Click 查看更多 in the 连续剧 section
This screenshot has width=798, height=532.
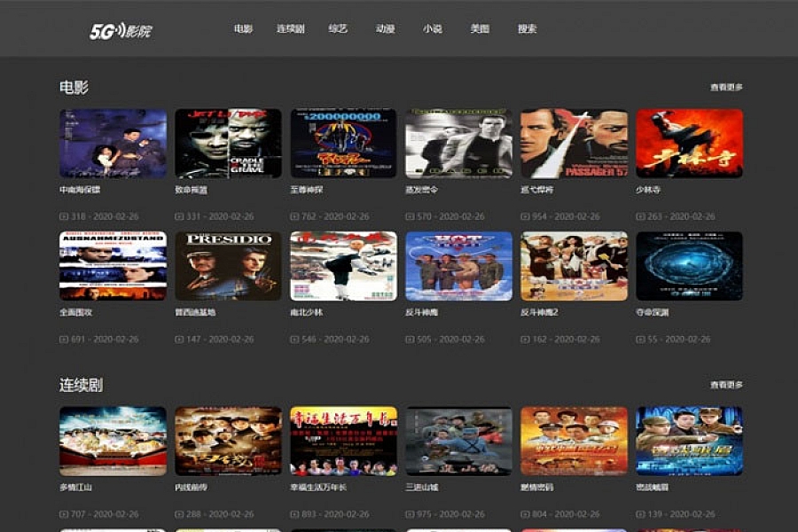pos(726,385)
